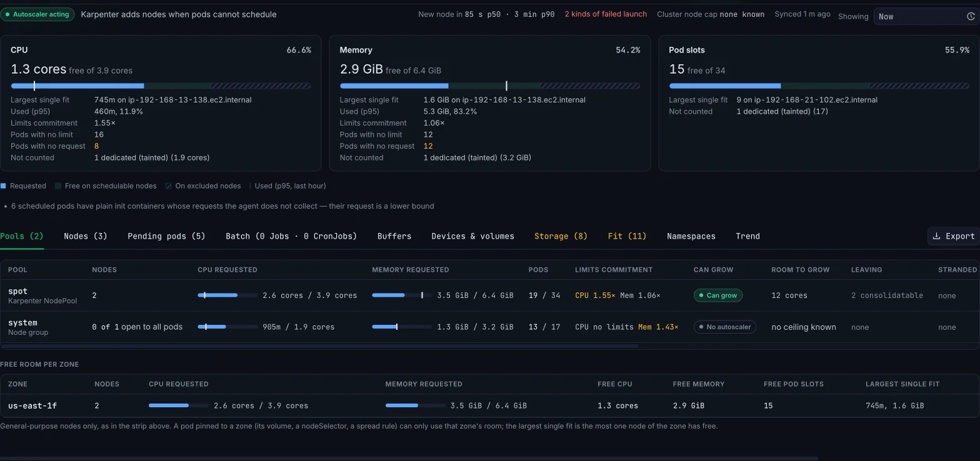
Task: Open the Storage (8) tab
Action: point(561,236)
